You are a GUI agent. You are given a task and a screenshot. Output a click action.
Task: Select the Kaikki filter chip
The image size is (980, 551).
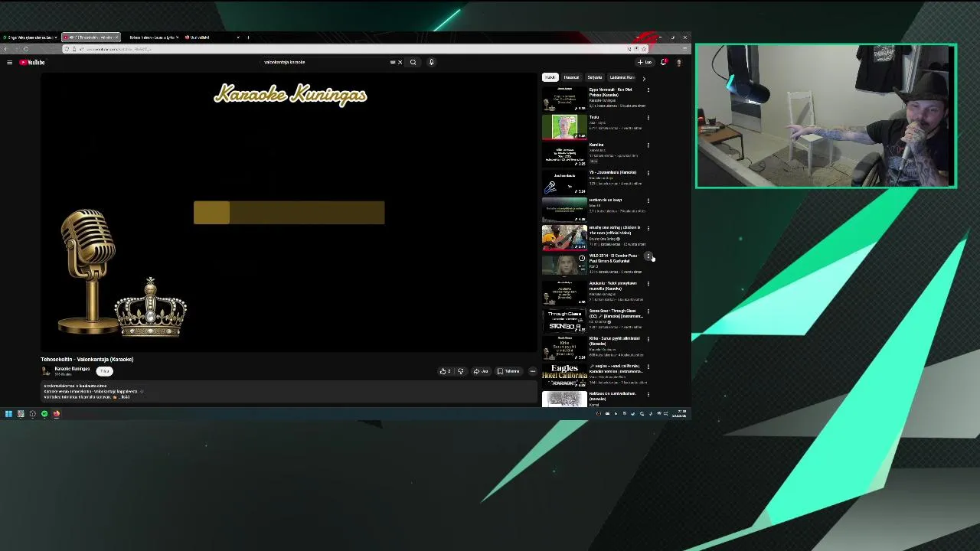550,77
